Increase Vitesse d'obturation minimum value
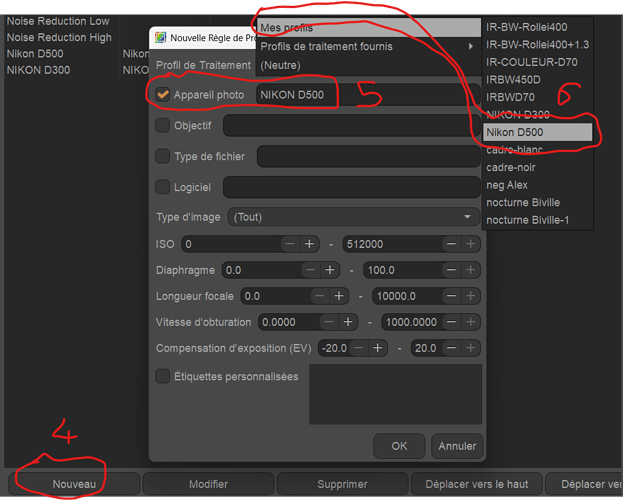 pos(348,322)
